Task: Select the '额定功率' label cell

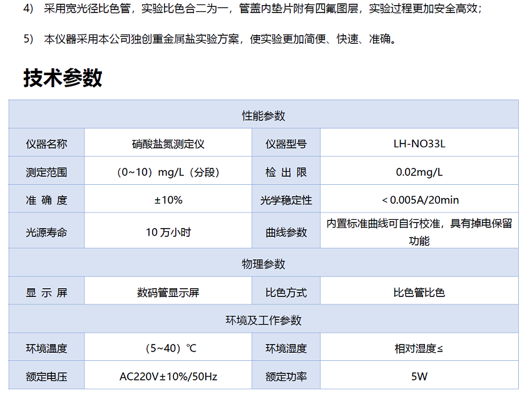Action: 286,375
